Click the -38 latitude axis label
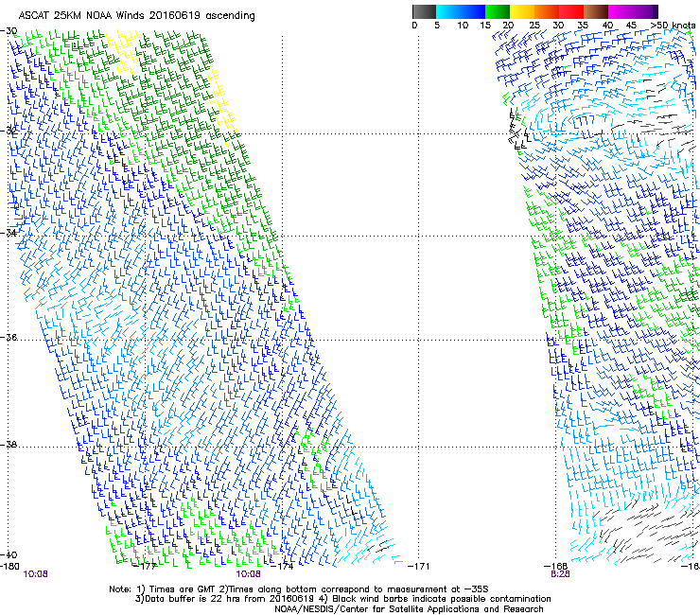Screen dimensions: 700x615 (x=9, y=445)
